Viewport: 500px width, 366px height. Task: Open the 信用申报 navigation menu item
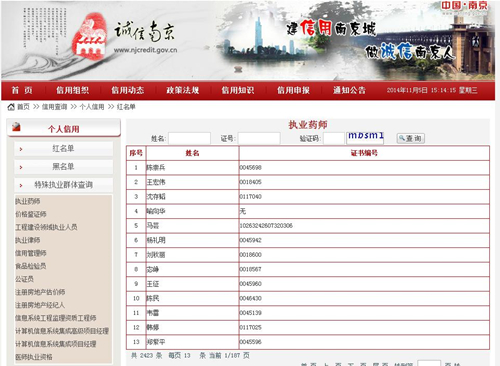[293, 90]
